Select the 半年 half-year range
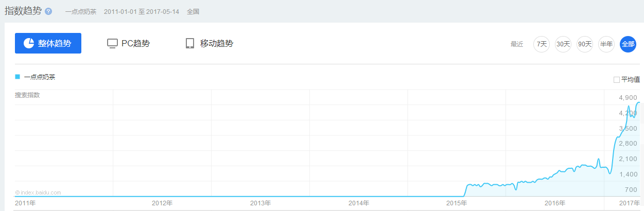Screen dimensions: 644x211 click(606, 44)
